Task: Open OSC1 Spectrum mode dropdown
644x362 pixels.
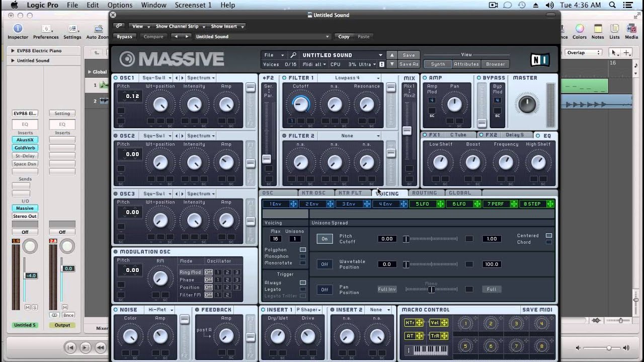Action: (201, 78)
